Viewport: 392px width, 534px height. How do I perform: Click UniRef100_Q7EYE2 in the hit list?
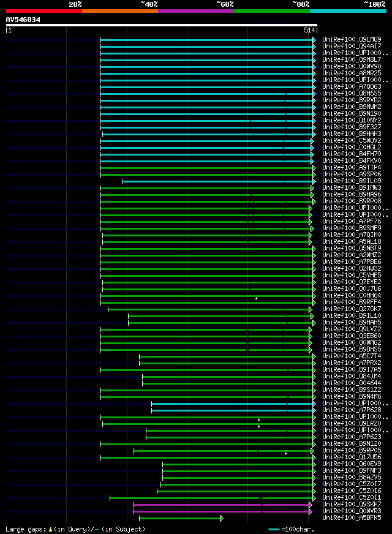click(352, 282)
